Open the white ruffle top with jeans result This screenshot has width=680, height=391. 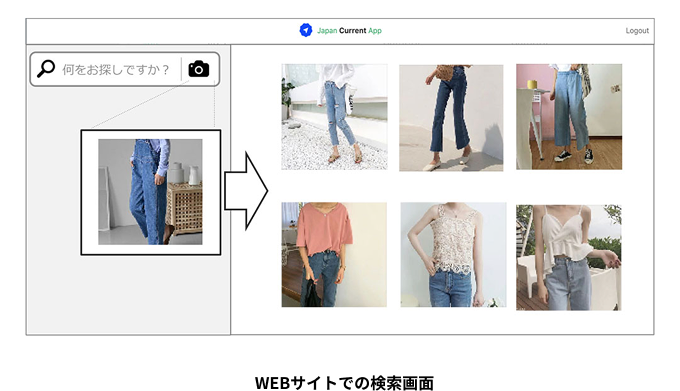(x=569, y=257)
